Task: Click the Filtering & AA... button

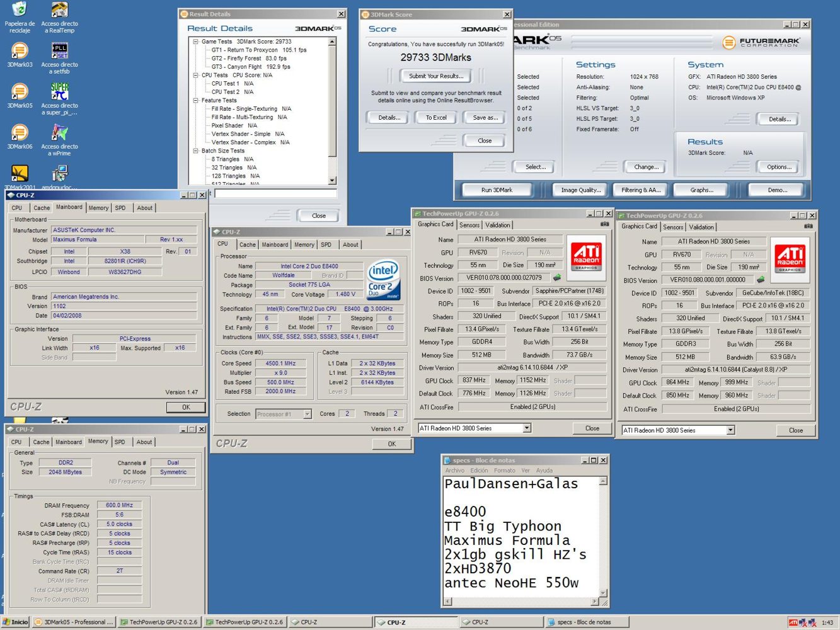Action: pos(641,190)
